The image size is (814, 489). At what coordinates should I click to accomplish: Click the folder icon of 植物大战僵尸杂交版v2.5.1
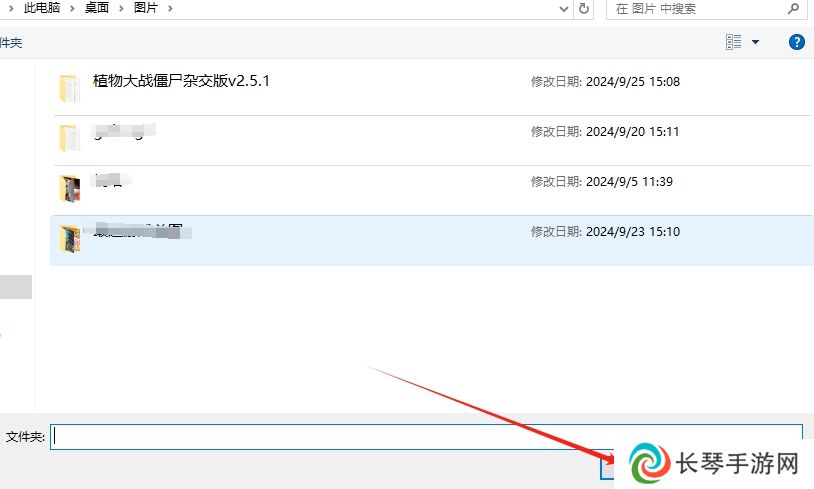click(x=70, y=88)
